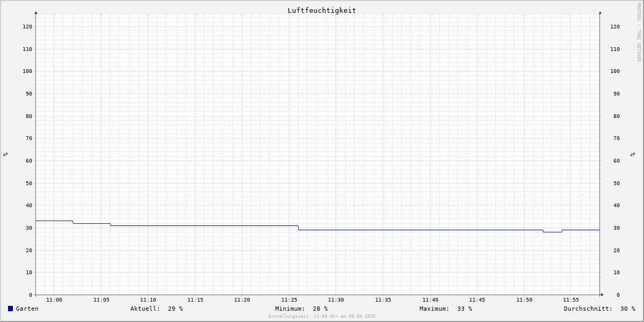Click the 11:35 time axis label
Viewport: 644px width, 322px height.
[x=383, y=300]
